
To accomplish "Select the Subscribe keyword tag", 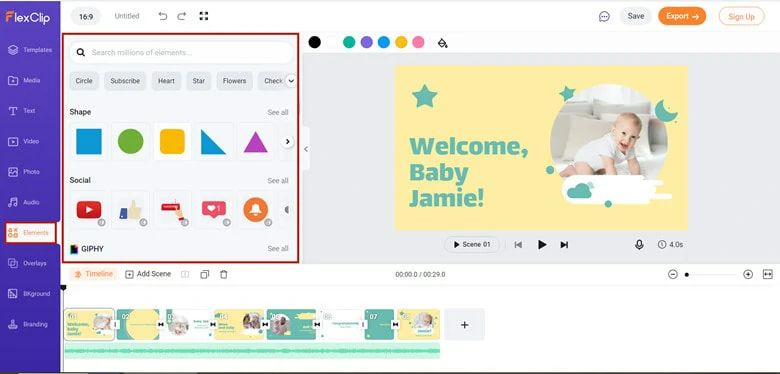I will [125, 81].
